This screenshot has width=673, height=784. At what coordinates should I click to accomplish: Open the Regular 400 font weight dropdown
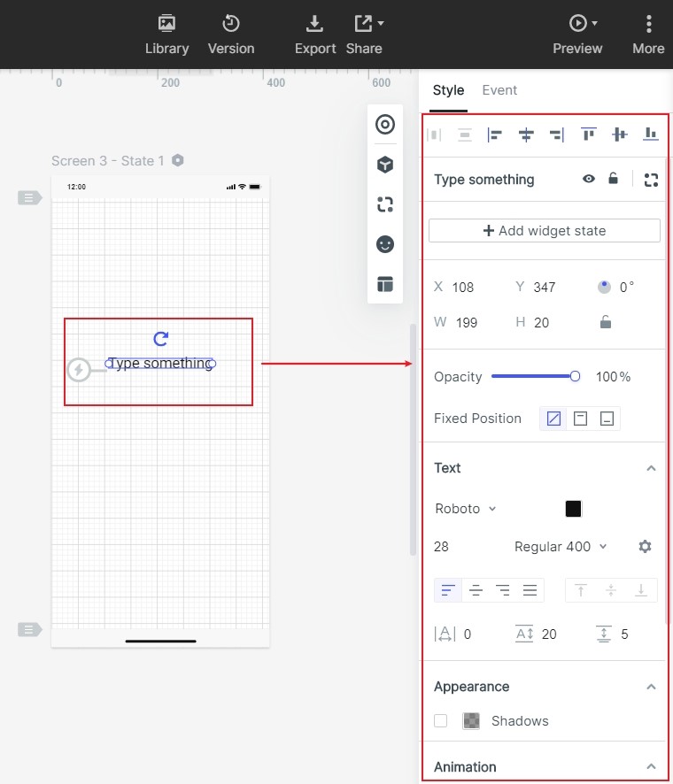(561, 547)
